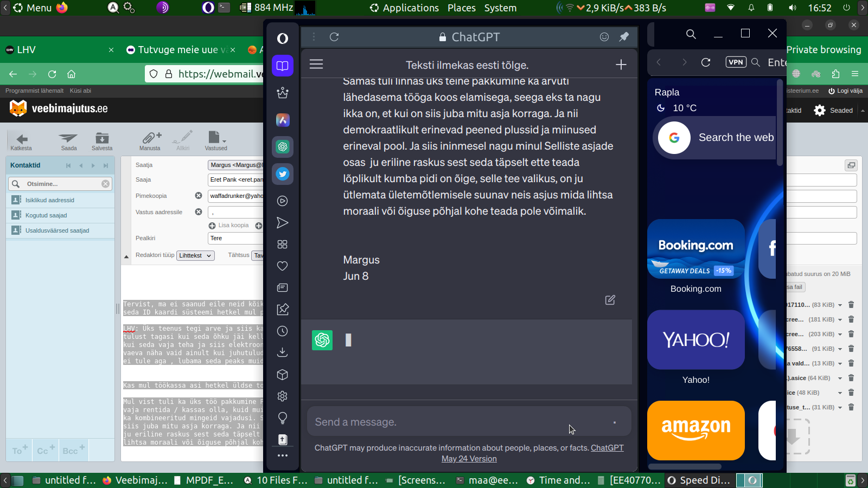Viewport: 868px width, 488px height.
Task: Switch to Tutvuge meie uue Firefox tab
Action: (181, 50)
